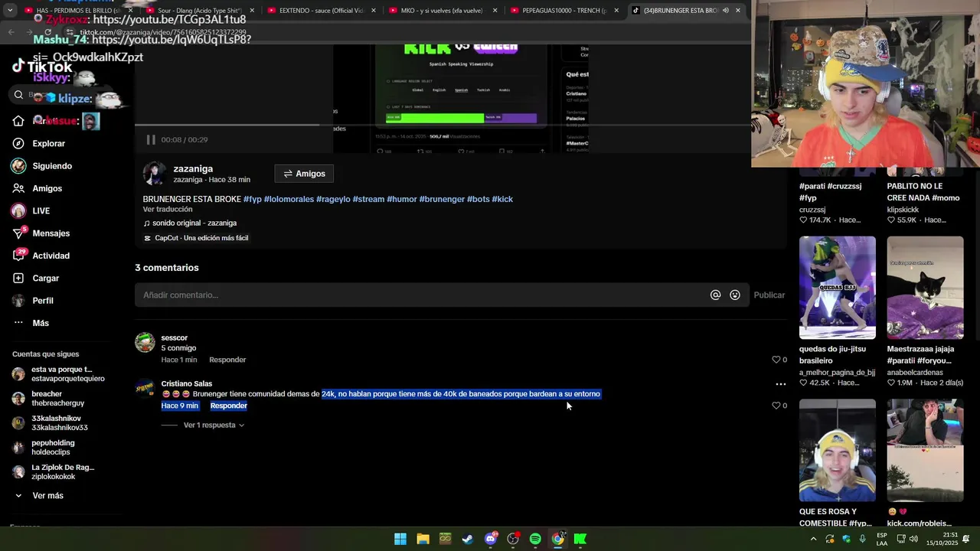Open Perfil page
This screenshot has height=551, width=980.
click(x=42, y=301)
